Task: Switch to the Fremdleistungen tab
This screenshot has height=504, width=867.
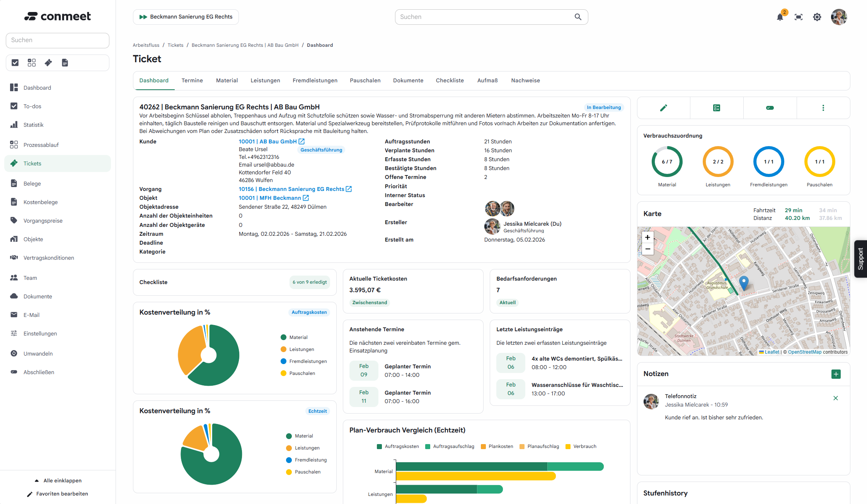Action: coord(315,80)
